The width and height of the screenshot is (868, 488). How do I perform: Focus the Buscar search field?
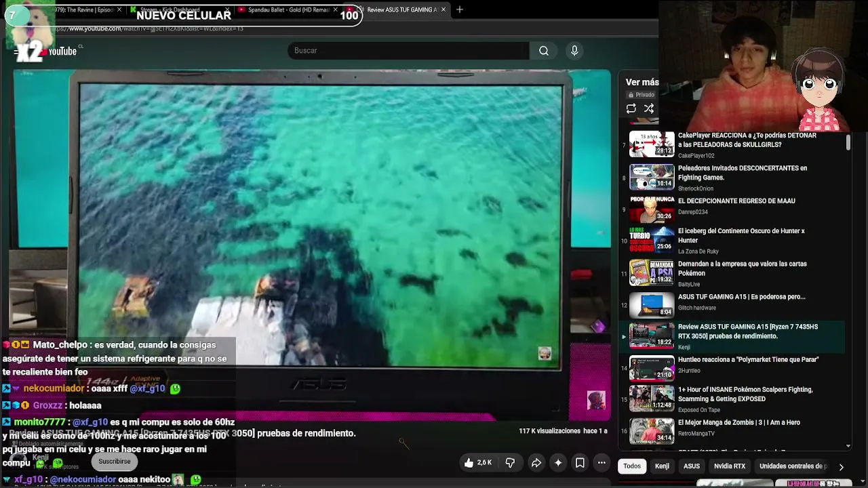coord(408,51)
